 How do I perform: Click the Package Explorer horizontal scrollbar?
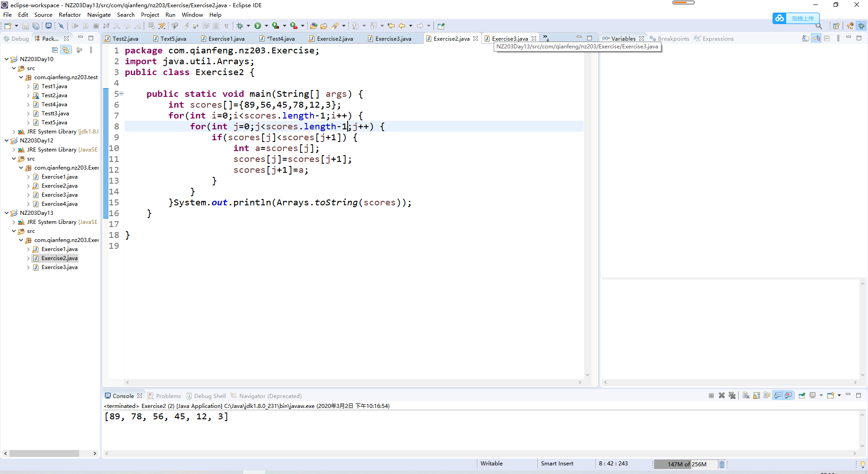(44, 453)
